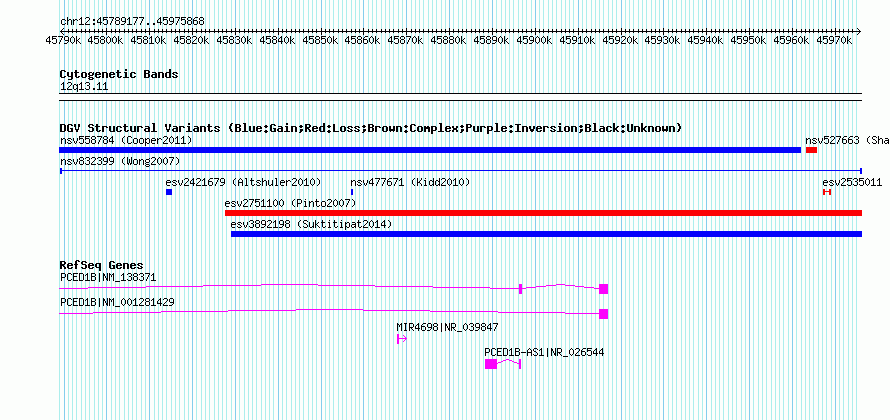Click the 45800k ruler tick label
The width and height of the screenshot is (890, 420).
[104, 40]
